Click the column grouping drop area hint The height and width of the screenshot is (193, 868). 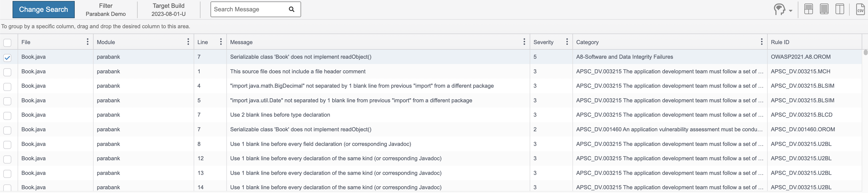click(x=96, y=26)
